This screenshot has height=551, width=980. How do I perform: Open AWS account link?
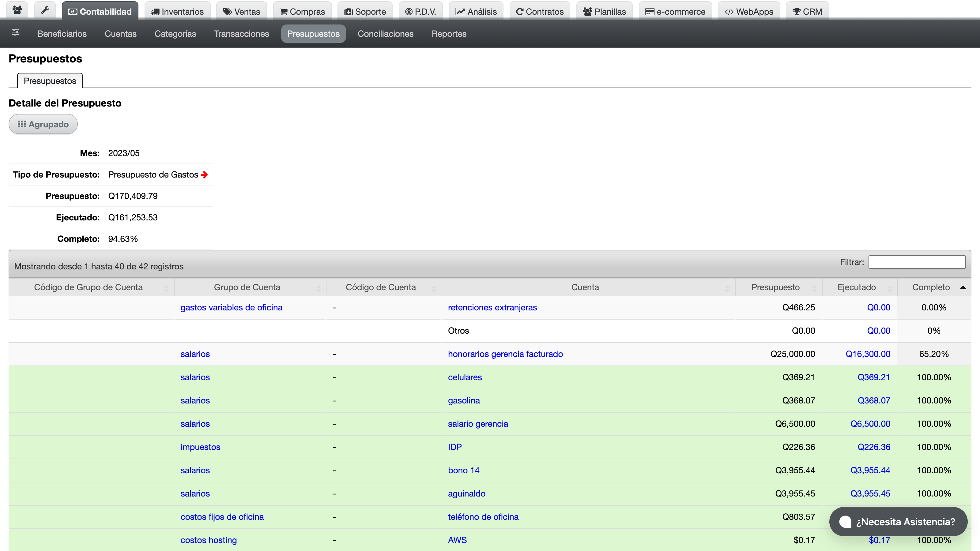point(457,540)
